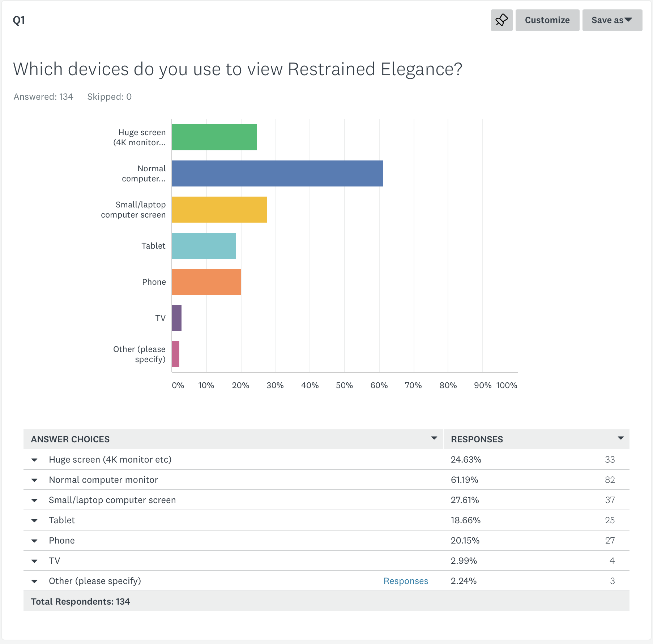The image size is (653, 644).
Task: Click the pin icon button
Action: (x=502, y=20)
